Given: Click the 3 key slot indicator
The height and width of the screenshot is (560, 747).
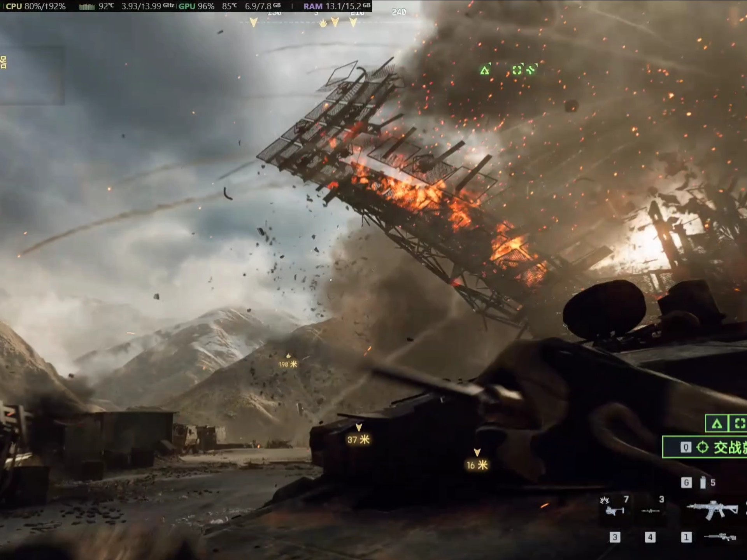Looking at the screenshot, I should (x=615, y=537).
